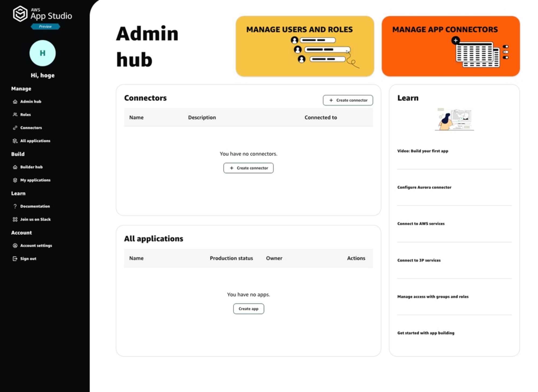
Task: Click the Admin hub home icon in sidebar
Action: (15, 101)
